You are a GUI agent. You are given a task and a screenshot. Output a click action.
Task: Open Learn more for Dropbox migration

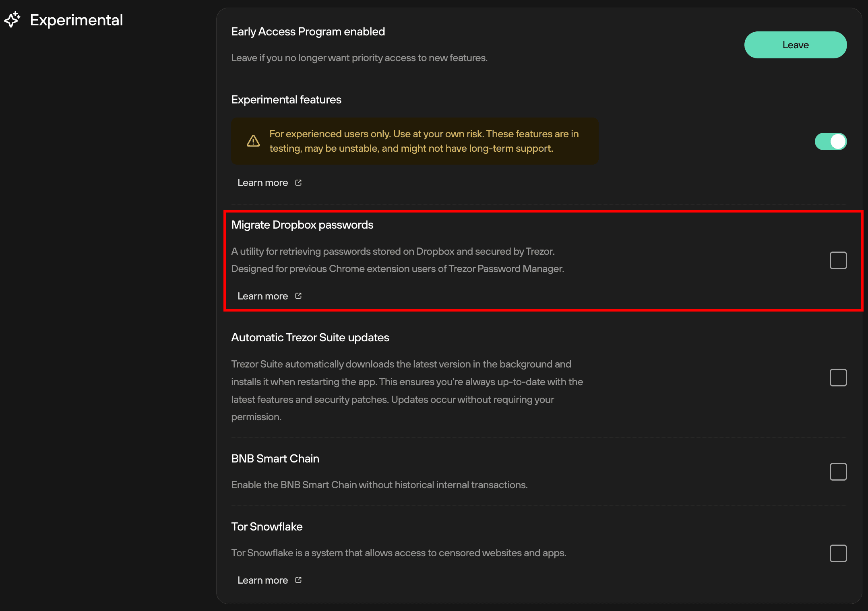pos(269,296)
